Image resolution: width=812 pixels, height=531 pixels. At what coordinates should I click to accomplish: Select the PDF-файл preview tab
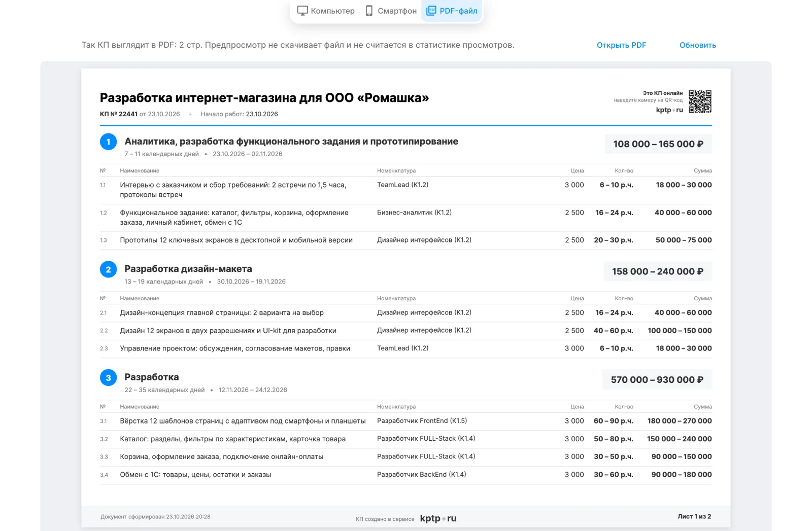click(452, 11)
